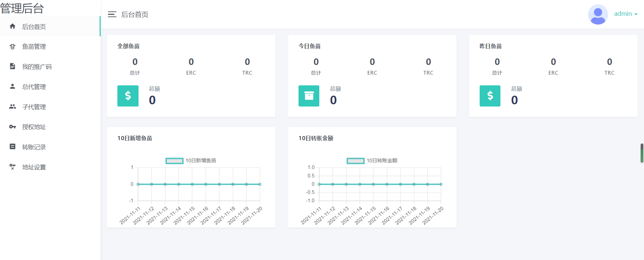Click the group icon beside 子代管理
Viewport: 644px width, 260px height.
(x=12, y=106)
